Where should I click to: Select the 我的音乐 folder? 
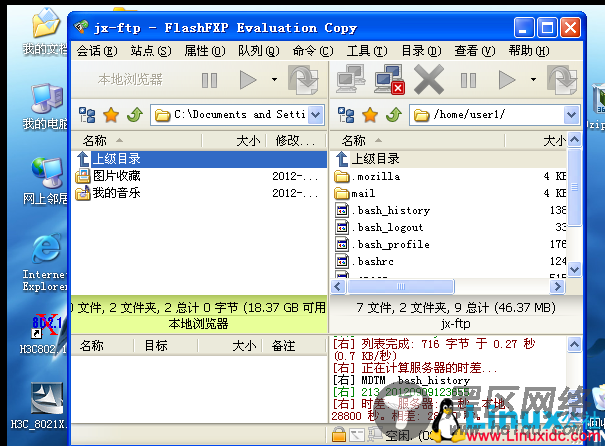tap(199, 193)
